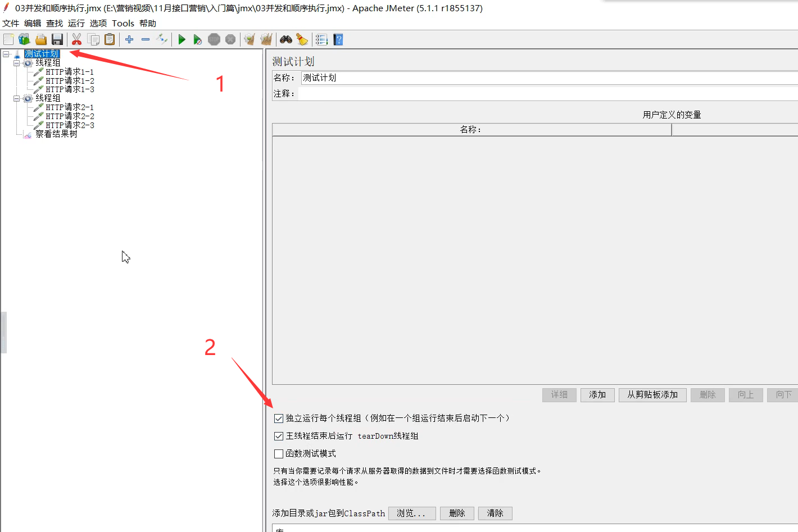Collapse thread group containing HTTP请求1-1

point(17,63)
